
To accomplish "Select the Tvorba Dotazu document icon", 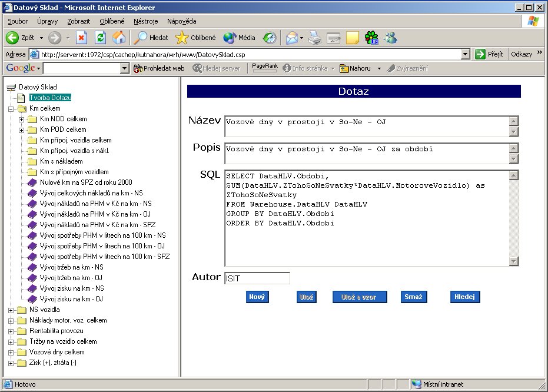I will [x=21, y=98].
